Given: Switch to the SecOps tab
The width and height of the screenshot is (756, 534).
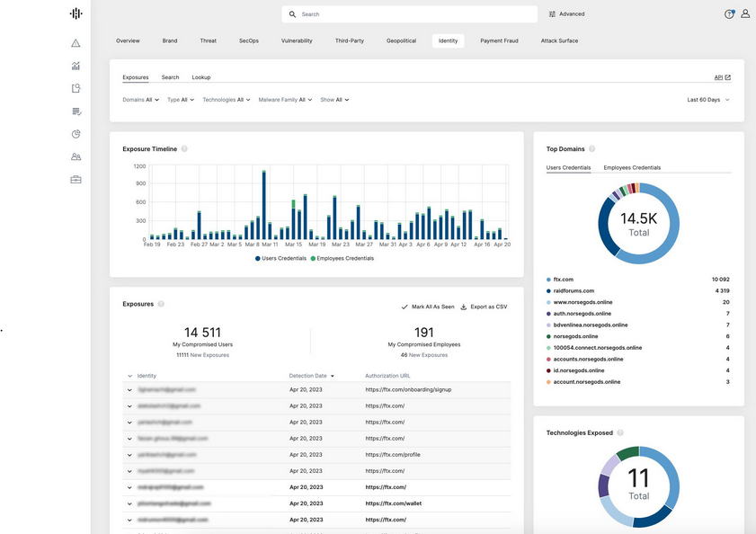Looking at the screenshot, I should tap(249, 41).
